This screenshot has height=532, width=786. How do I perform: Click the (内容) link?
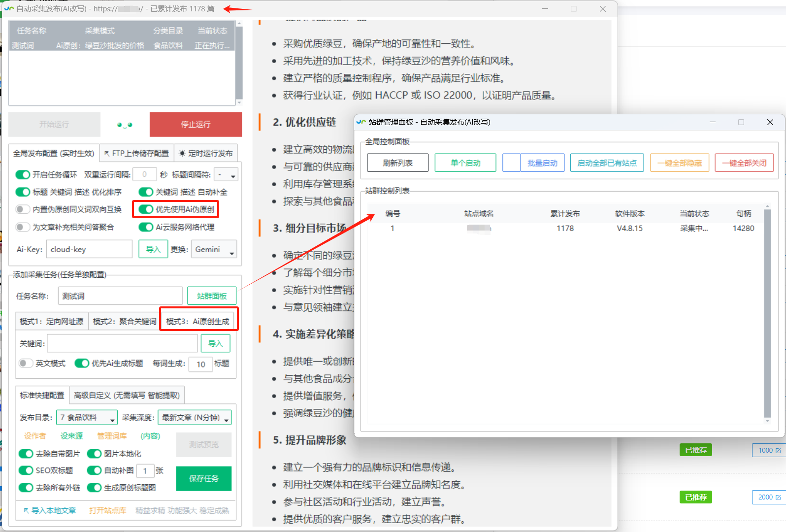(150, 436)
